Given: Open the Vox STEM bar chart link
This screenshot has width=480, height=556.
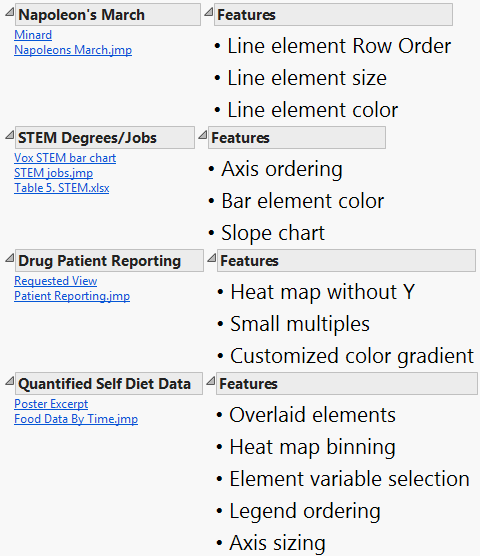Looking at the screenshot, I should [65, 158].
